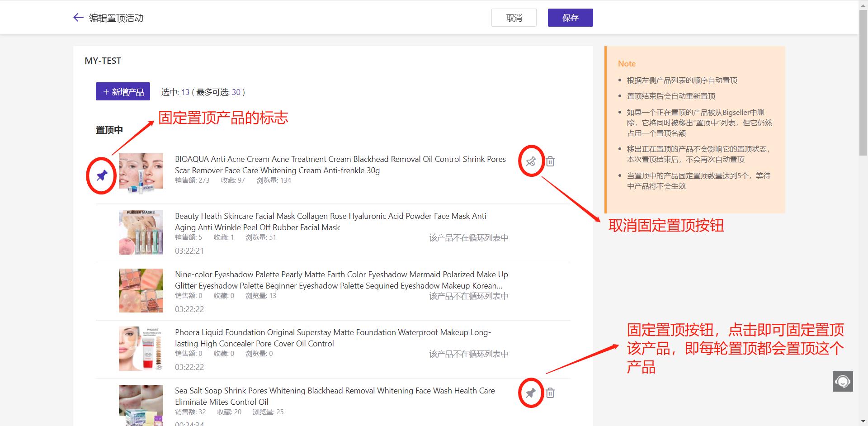This screenshot has width=868, height=426.
Task: Pin the Sea Salt Soap product
Action: coord(531,393)
